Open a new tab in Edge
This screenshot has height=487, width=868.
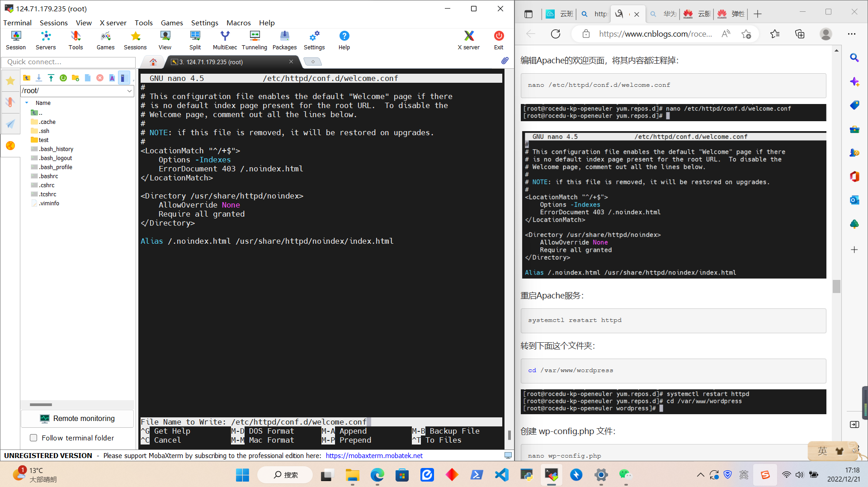tap(758, 14)
